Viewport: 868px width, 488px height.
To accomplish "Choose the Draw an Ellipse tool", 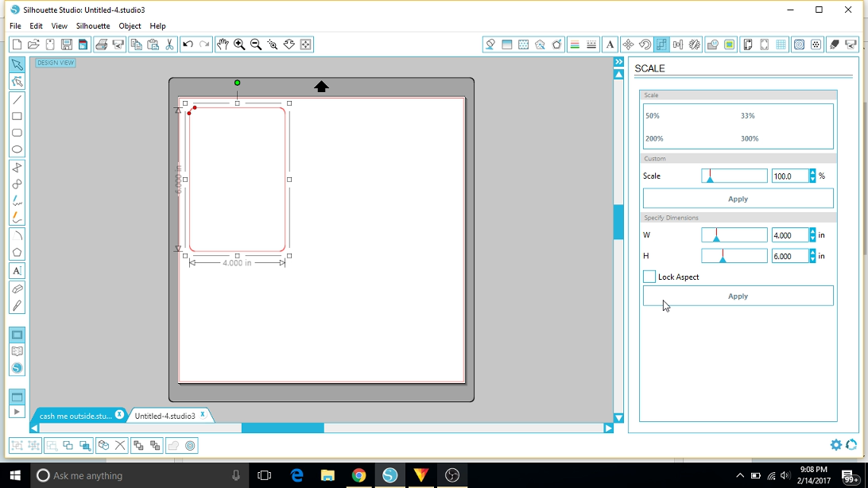I will [17, 149].
